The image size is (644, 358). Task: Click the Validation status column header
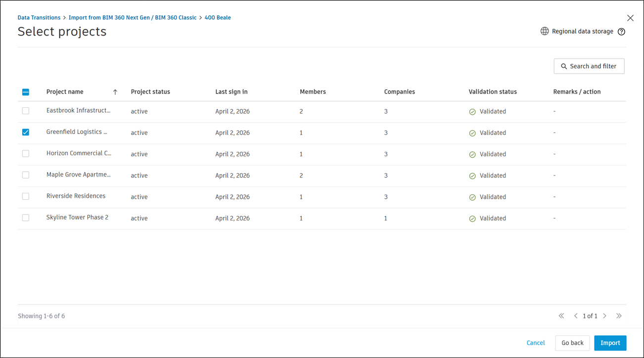coord(493,91)
